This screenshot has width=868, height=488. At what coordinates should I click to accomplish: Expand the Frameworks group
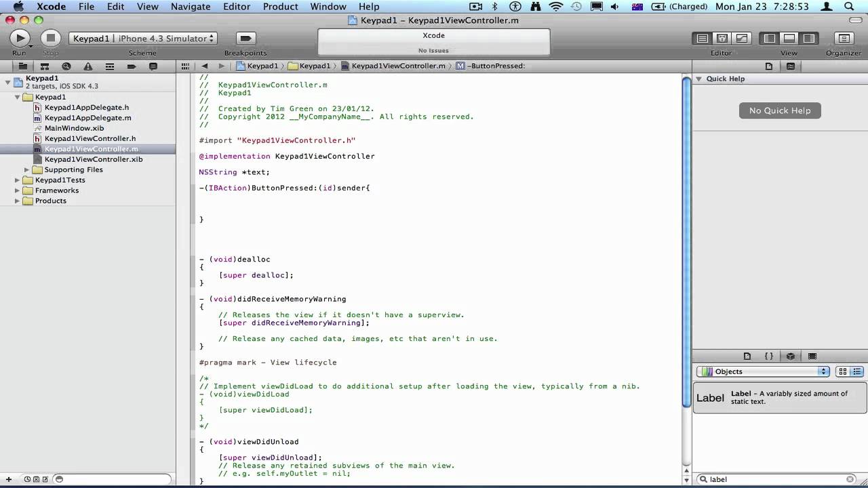18,190
